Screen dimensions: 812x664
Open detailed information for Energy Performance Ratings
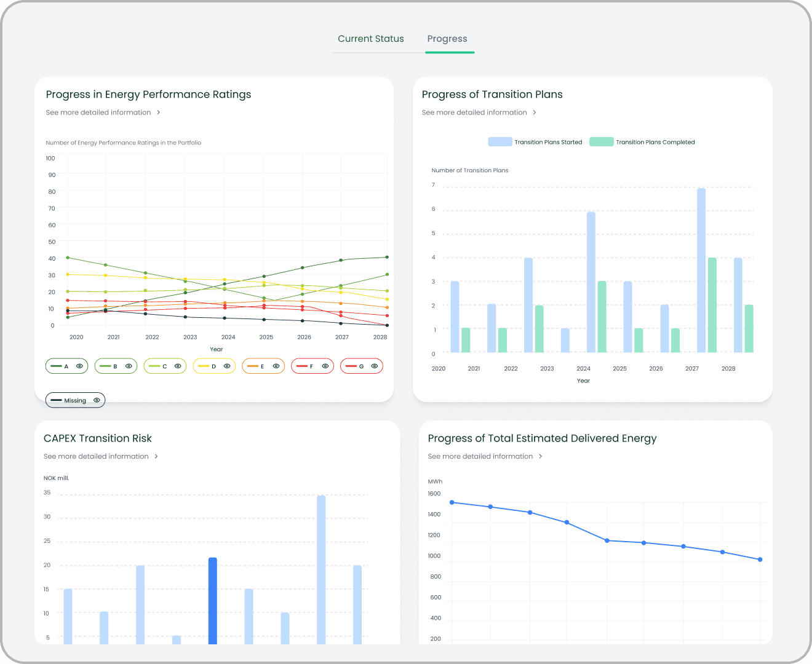(98, 113)
